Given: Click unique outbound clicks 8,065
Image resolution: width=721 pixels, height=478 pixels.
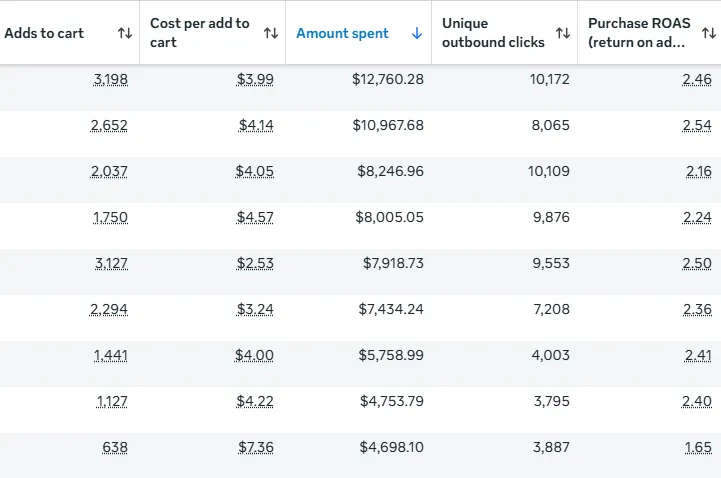Looking at the screenshot, I should [551, 125].
